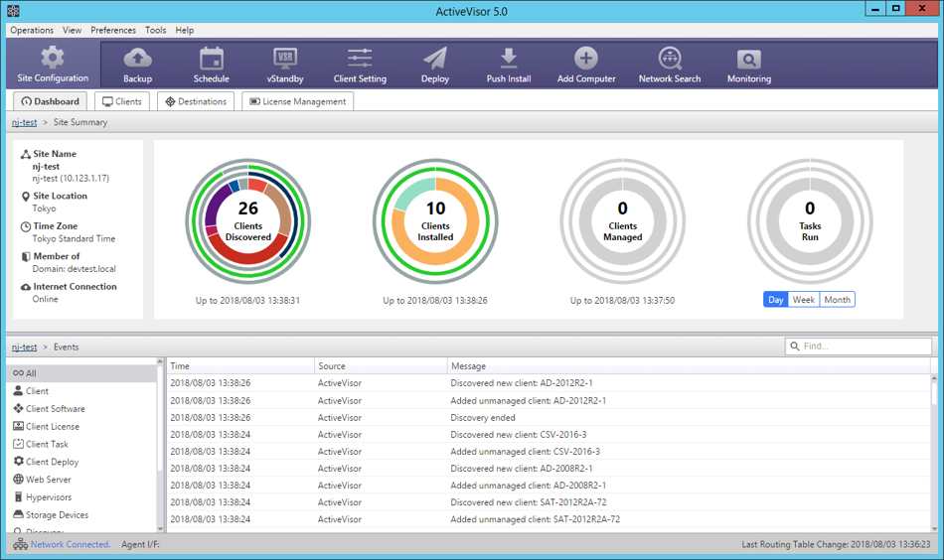
Task: Select the Week time range
Action: click(804, 300)
